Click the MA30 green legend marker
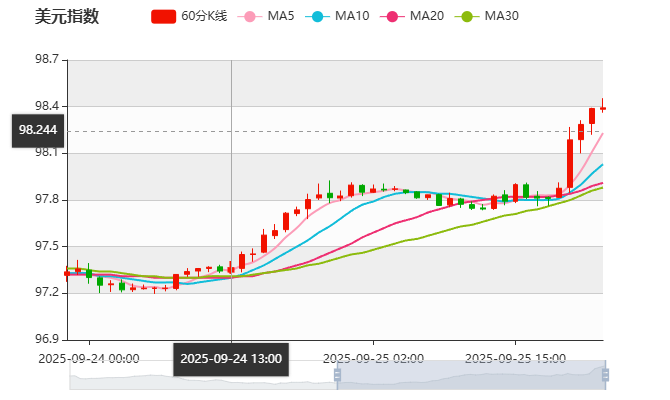 466,16
